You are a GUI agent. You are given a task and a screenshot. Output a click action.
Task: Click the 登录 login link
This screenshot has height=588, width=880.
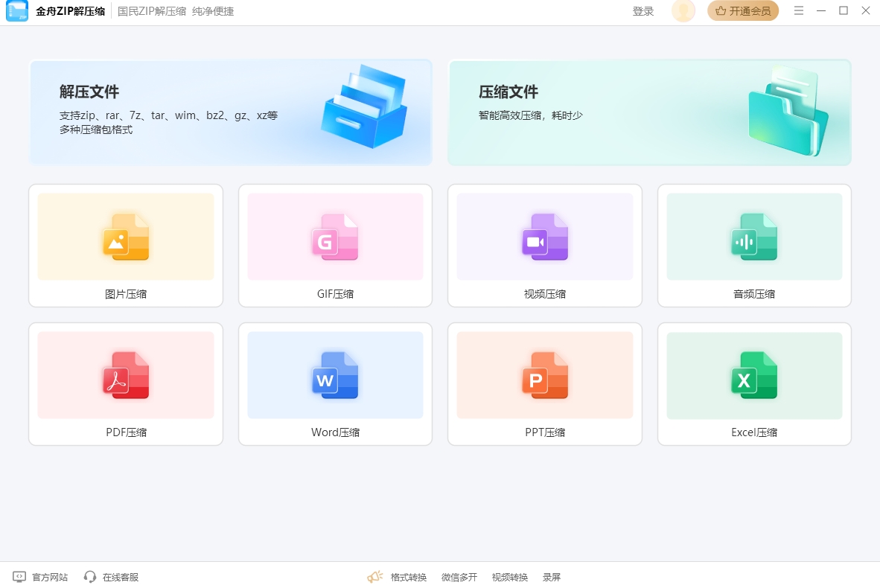tap(643, 11)
